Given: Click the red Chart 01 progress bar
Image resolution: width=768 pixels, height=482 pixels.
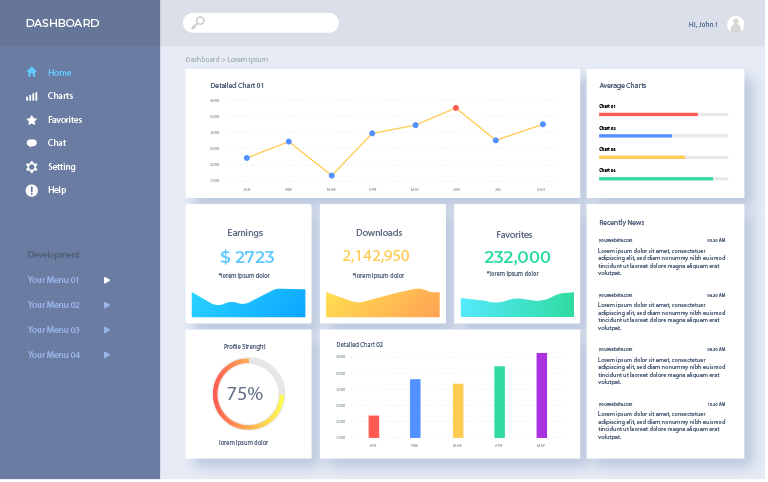Looking at the screenshot, I should click(x=648, y=114).
